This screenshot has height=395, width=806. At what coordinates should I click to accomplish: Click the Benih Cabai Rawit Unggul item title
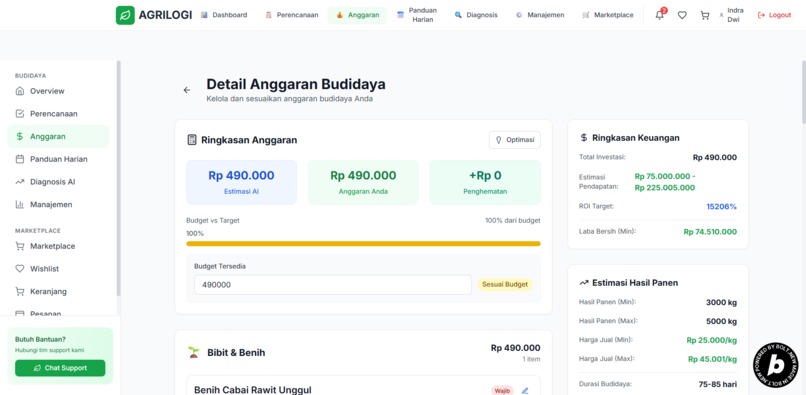(x=253, y=390)
